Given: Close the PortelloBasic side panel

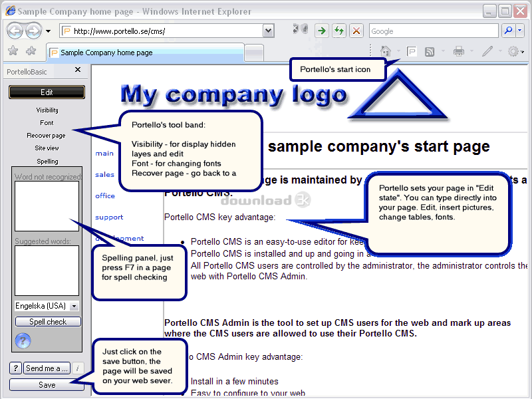Looking at the screenshot, I should pyautogui.click(x=78, y=70).
